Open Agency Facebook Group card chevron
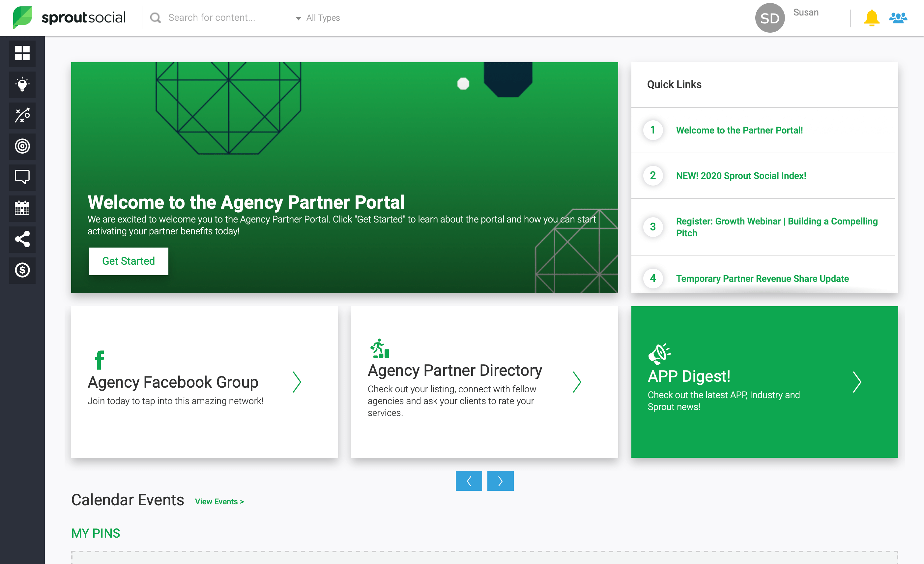924x564 pixels. pyautogui.click(x=297, y=382)
